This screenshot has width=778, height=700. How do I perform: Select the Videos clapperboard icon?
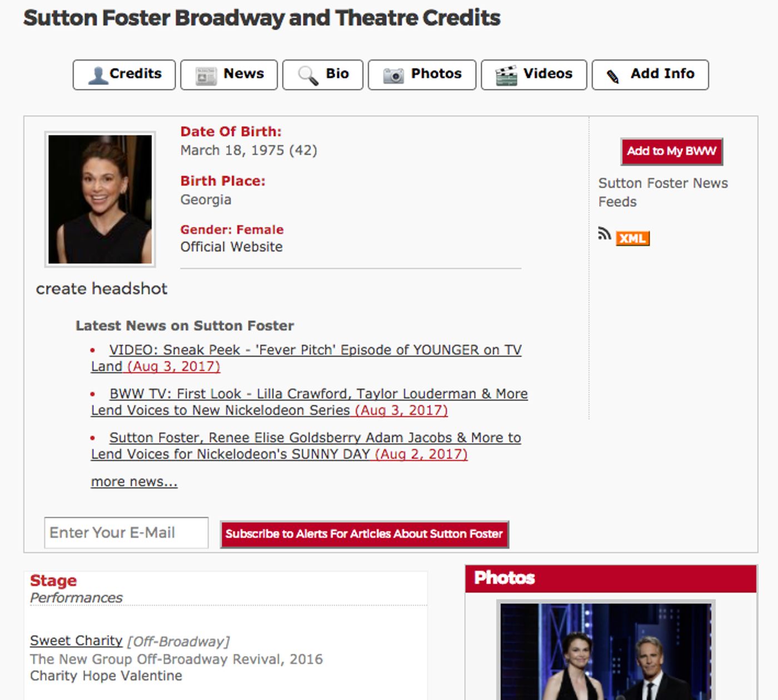507,73
